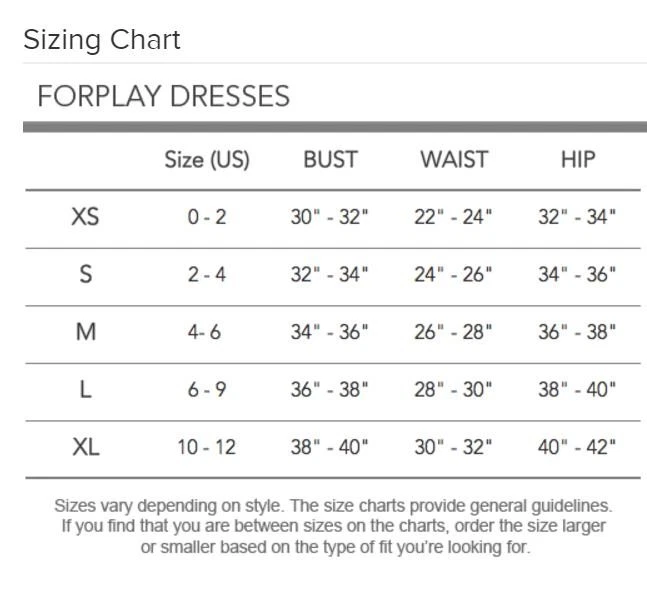This screenshot has height=599, width=647.
Task: Click the XL hip measurement 40" - 42"
Action: pyautogui.click(x=577, y=448)
